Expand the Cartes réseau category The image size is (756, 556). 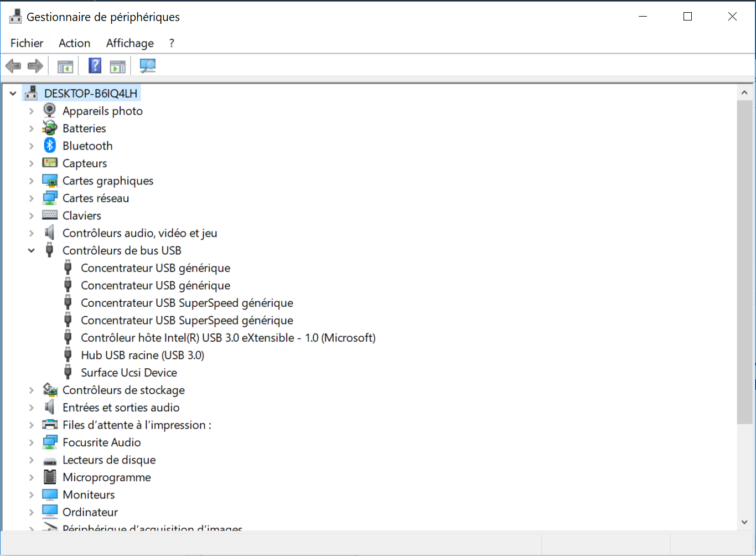(32, 198)
